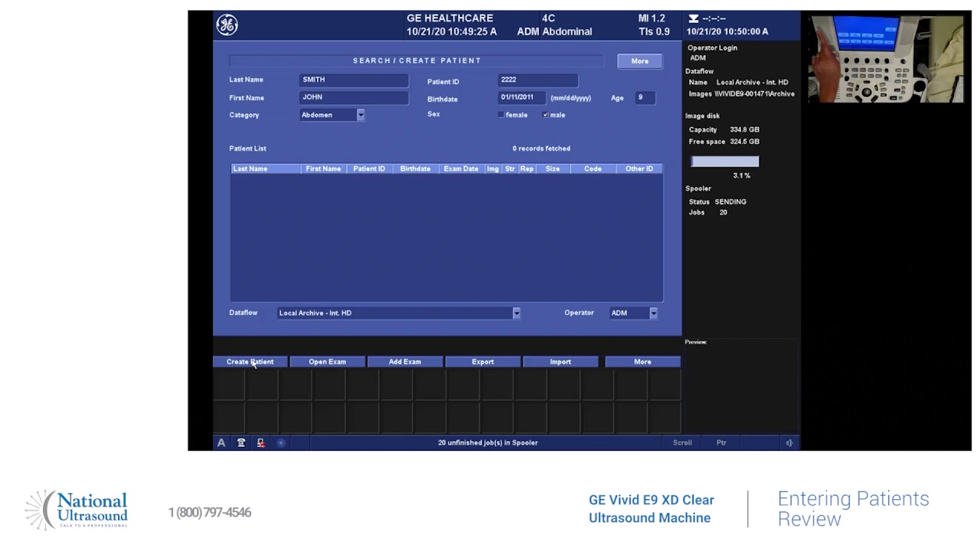Image resolution: width=980 pixels, height=551 pixels.
Task: Click the Export button
Action: [483, 362]
